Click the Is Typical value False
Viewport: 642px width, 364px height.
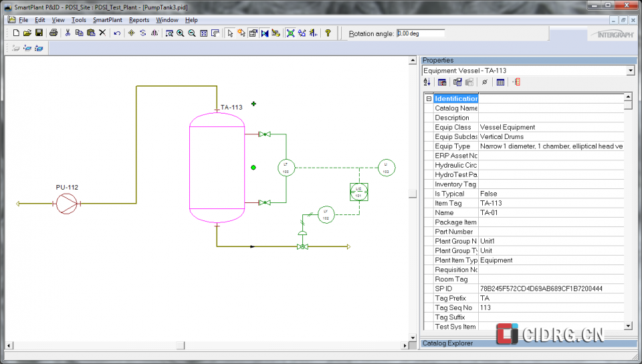click(488, 194)
